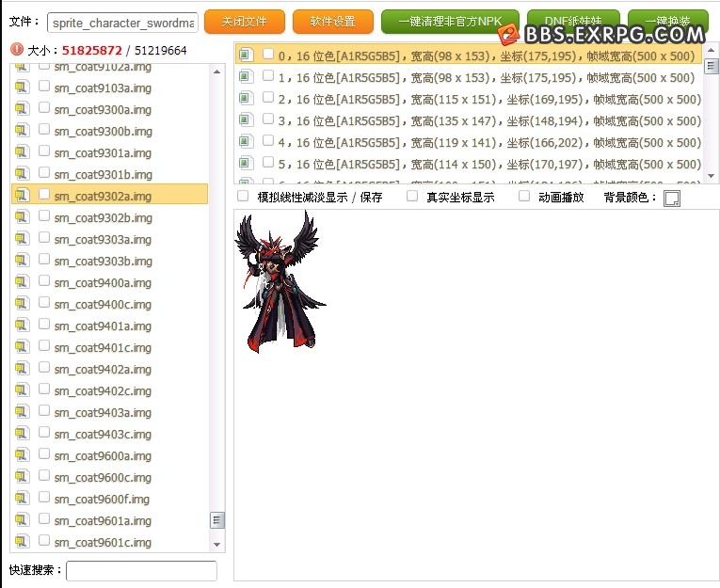720x588 pixels.
Task: Click the file icon for sm_coat9103a.img
Action: tap(22, 87)
